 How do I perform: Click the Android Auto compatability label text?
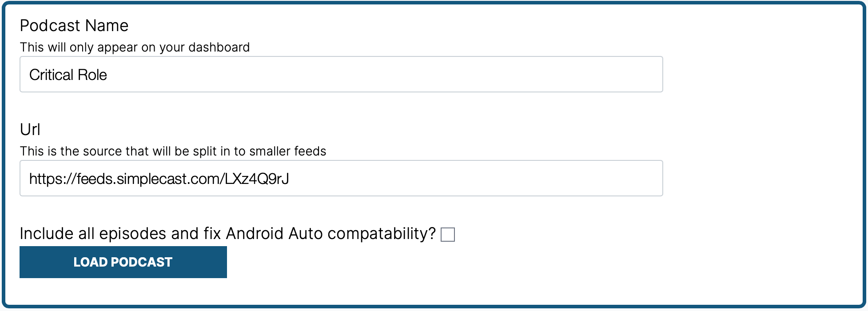[x=227, y=234]
